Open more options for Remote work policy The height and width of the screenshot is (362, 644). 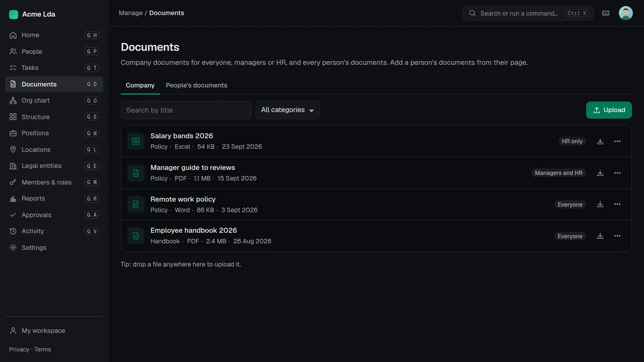click(617, 204)
